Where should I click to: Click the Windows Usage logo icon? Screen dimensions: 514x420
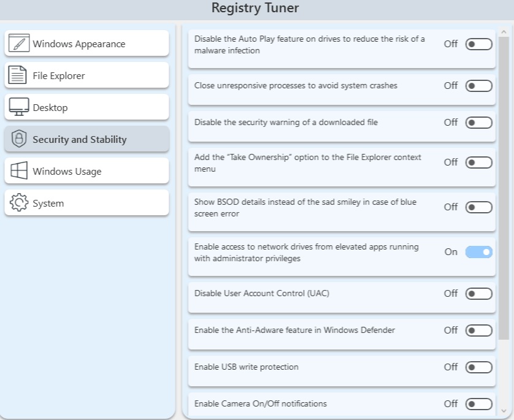pos(19,171)
